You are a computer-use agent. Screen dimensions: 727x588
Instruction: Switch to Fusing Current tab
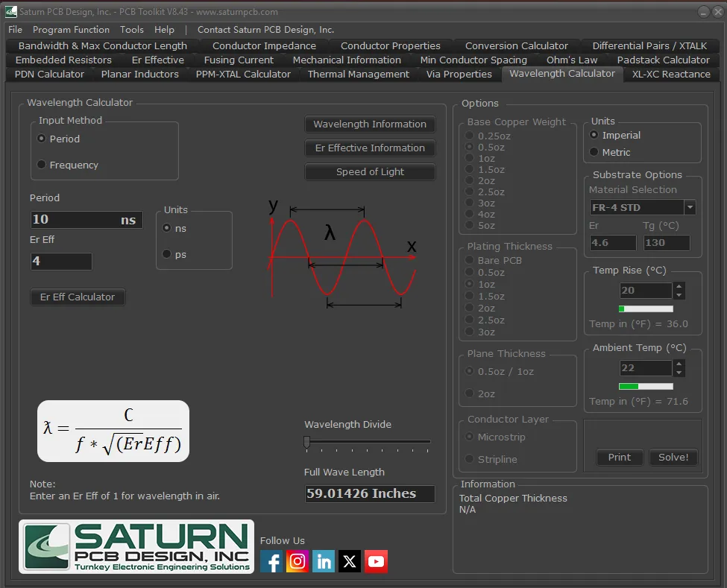239,60
